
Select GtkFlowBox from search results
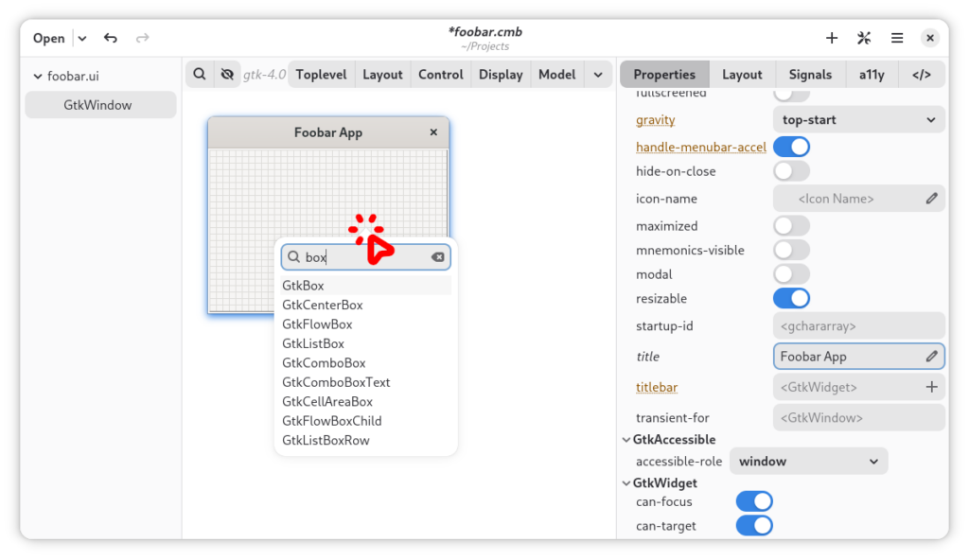point(317,324)
